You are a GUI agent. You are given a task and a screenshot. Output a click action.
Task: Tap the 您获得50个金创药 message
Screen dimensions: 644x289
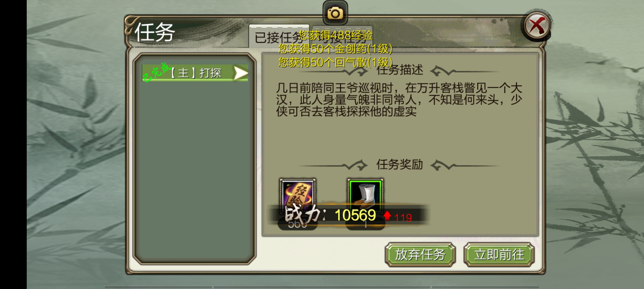tap(335, 49)
